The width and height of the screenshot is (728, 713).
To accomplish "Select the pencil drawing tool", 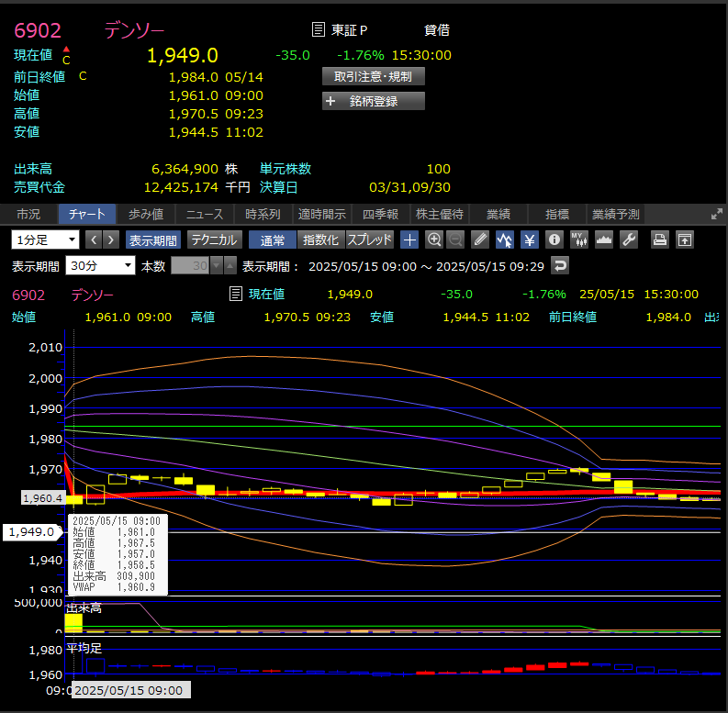I will pyautogui.click(x=480, y=240).
